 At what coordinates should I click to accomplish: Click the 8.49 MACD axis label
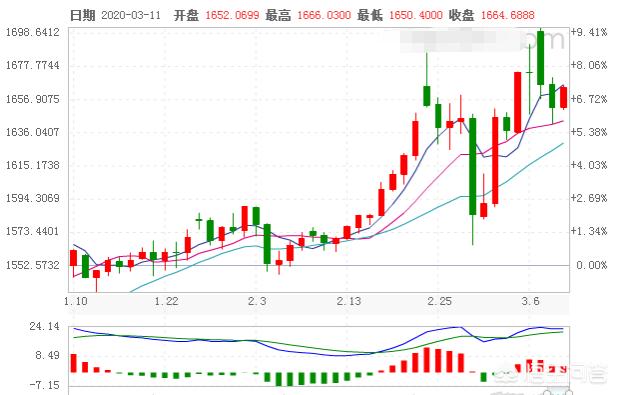(x=47, y=356)
